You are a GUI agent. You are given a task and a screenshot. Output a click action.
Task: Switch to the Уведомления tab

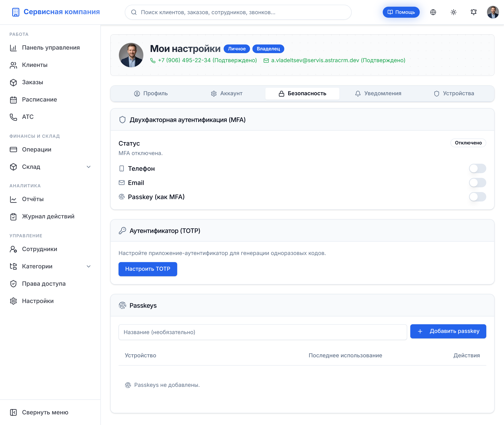(378, 93)
